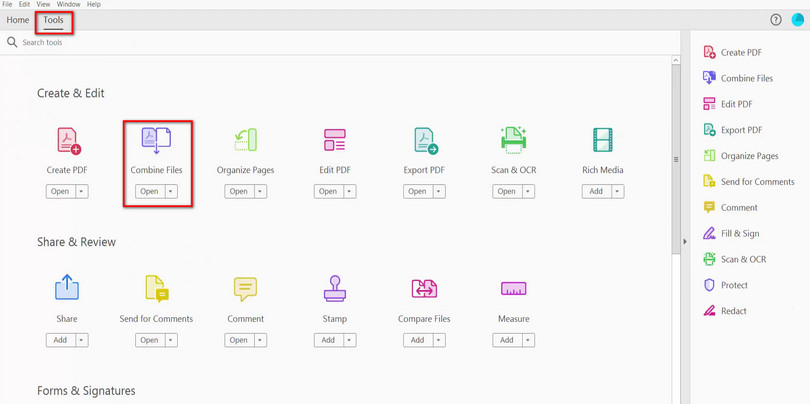Screen dimensions: 810x404
Task: Expand the dropdown arrow beside Create PDF Open
Action: coord(82,191)
